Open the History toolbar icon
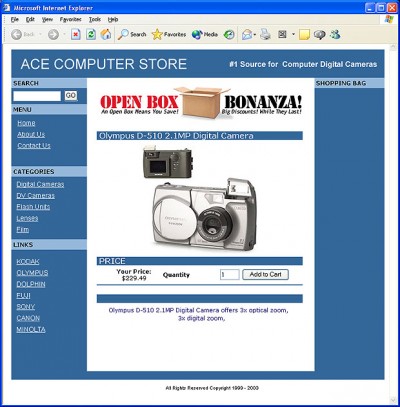Viewport: 400px width, 407px height. coord(229,34)
